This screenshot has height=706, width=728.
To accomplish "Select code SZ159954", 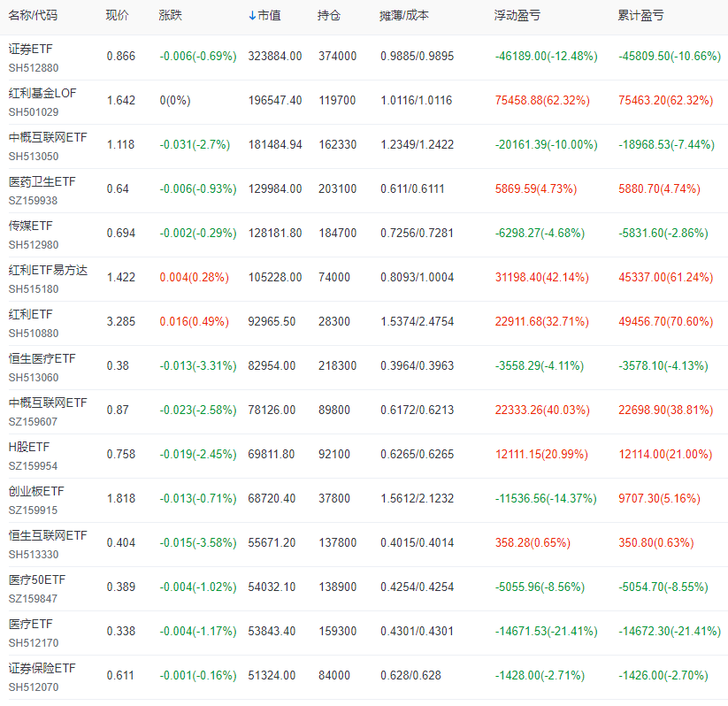I will [x=33, y=466].
